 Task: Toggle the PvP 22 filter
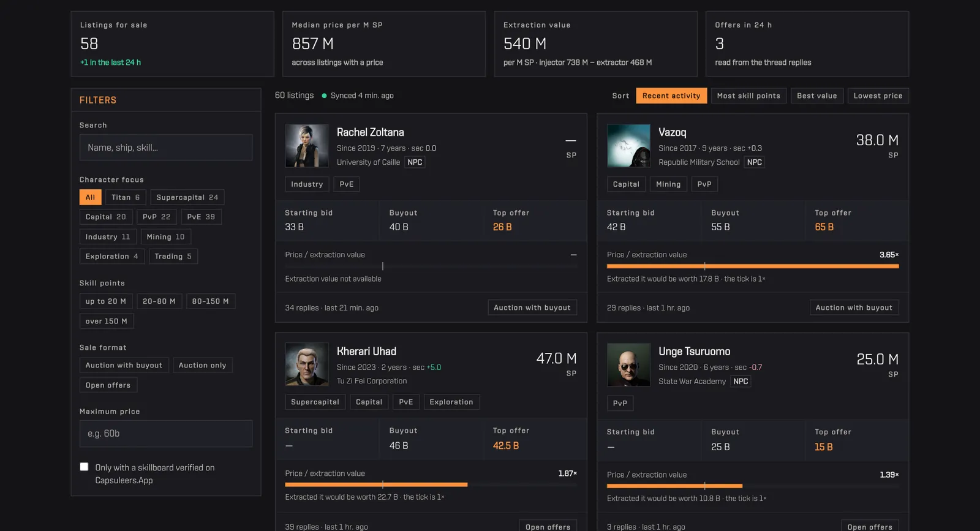pyautogui.click(x=157, y=217)
